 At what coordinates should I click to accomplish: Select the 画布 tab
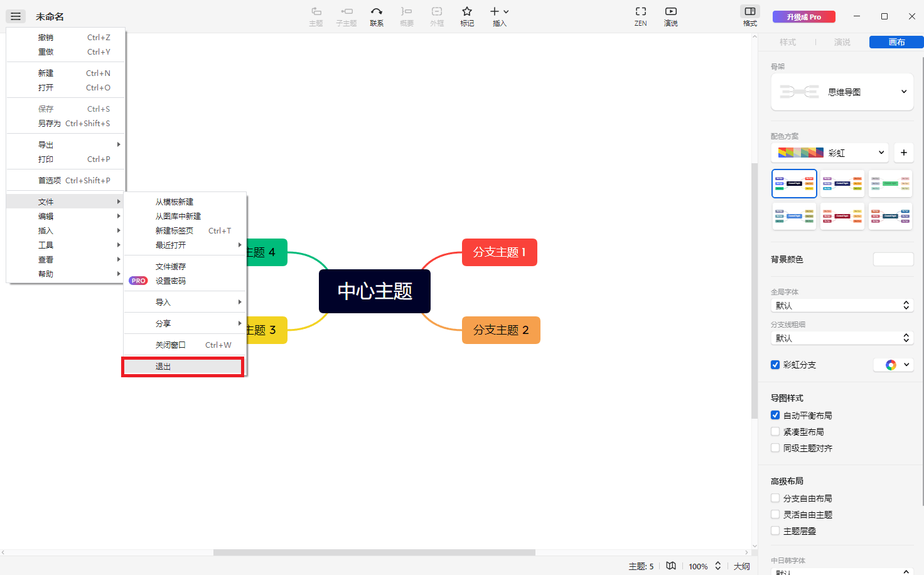[896, 42]
